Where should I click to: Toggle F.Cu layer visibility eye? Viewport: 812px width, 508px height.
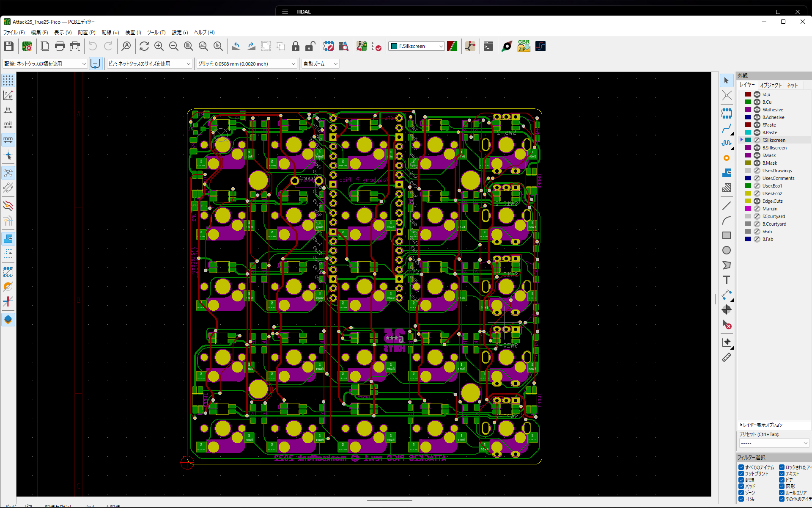pyautogui.click(x=757, y=94)
